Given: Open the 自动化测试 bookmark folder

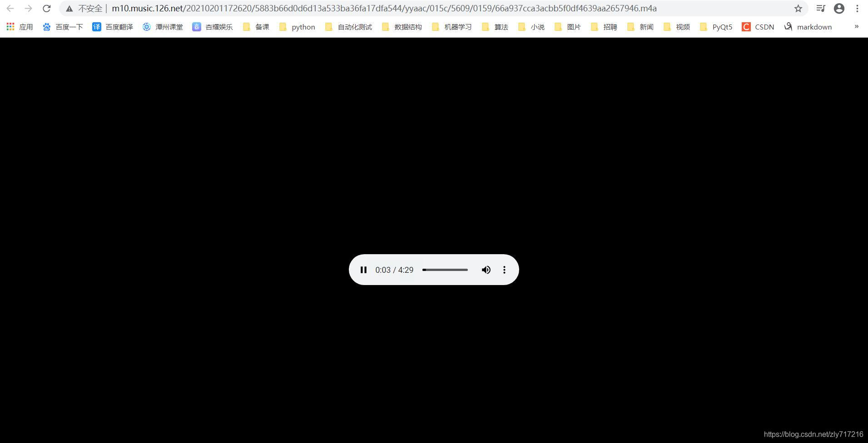Looking at the screenshot, I should (x=349, y=27).
